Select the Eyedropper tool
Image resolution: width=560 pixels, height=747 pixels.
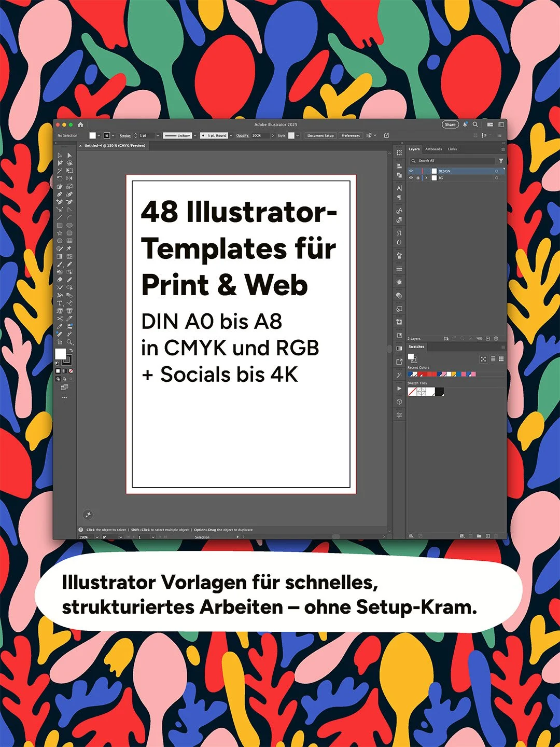(x=60, y=326)
